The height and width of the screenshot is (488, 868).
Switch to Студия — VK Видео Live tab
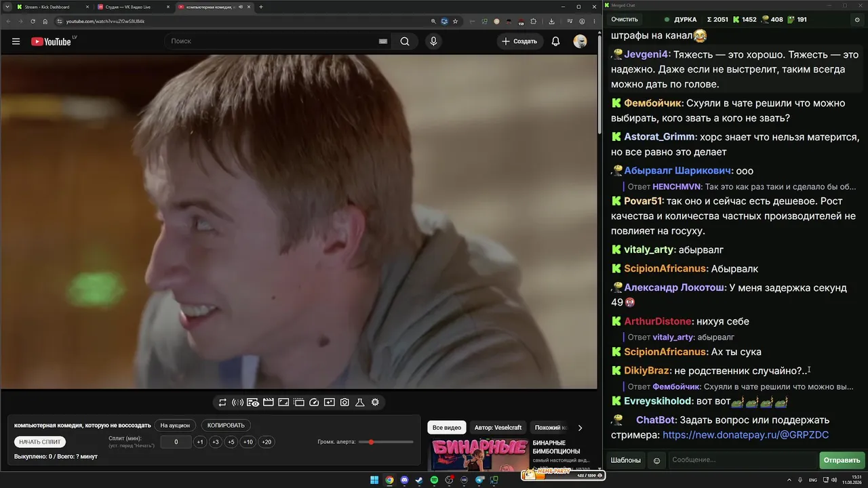133,7
